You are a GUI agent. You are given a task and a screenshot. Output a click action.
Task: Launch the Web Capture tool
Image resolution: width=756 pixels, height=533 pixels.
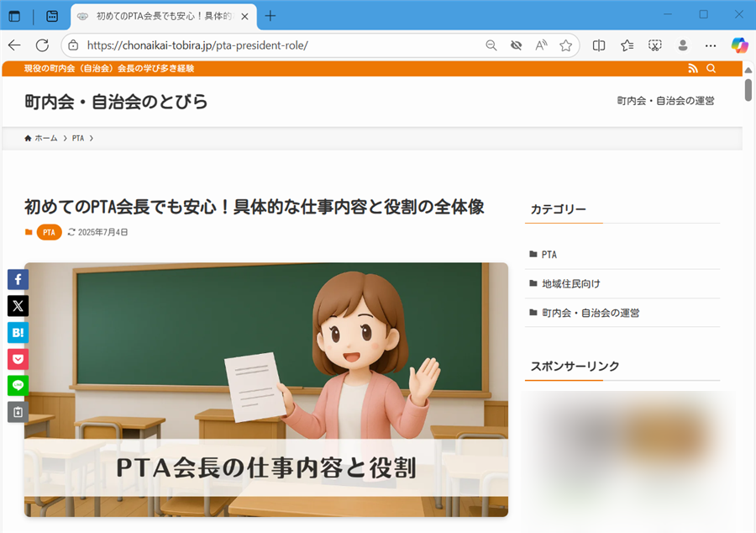point(654,45)
